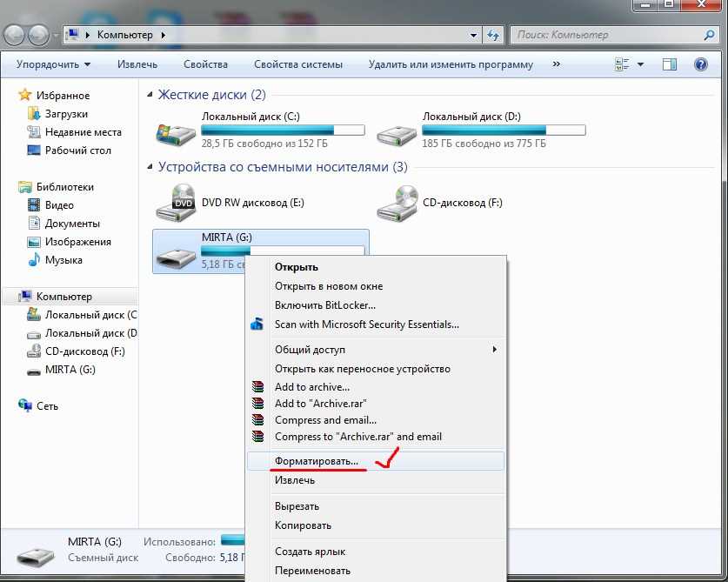The width and height of the screenshot is (728, 582).
Task: Open Загрузки in the Favorites sidebar
Action: [66, 114]
